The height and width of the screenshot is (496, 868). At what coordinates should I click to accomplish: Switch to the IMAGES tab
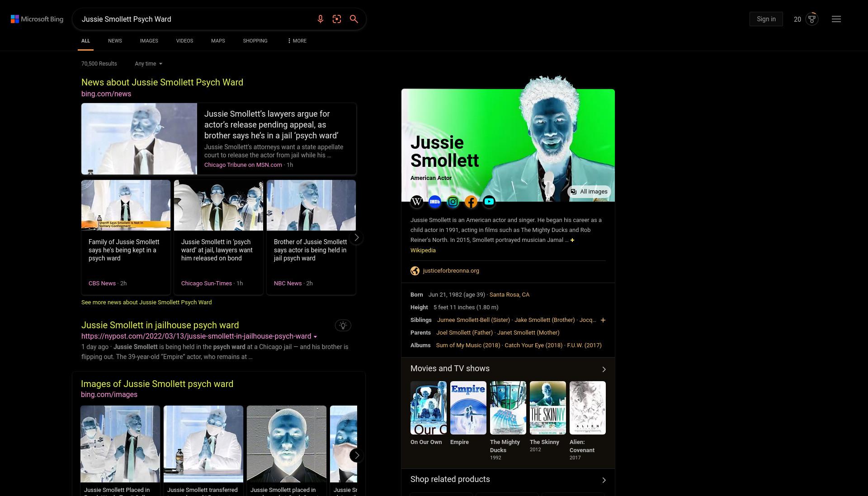tap(149, 41)
